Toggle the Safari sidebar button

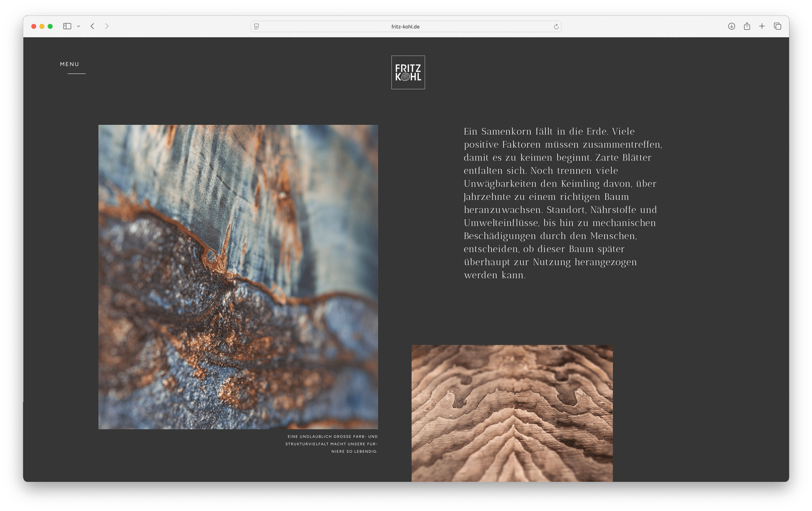click(67, 26)
